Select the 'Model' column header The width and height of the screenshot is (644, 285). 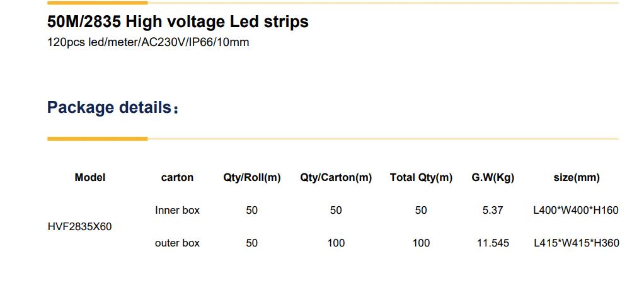pyautogui.click(x=90, y=178)
